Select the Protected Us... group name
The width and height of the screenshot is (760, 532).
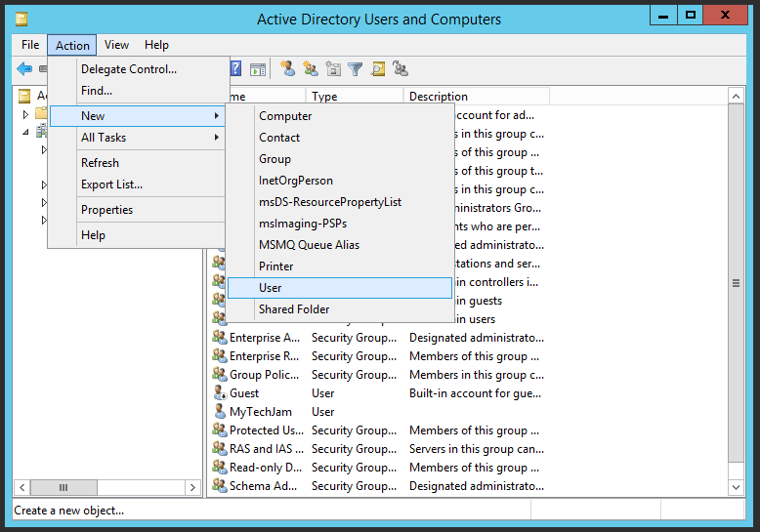(267, 430)
